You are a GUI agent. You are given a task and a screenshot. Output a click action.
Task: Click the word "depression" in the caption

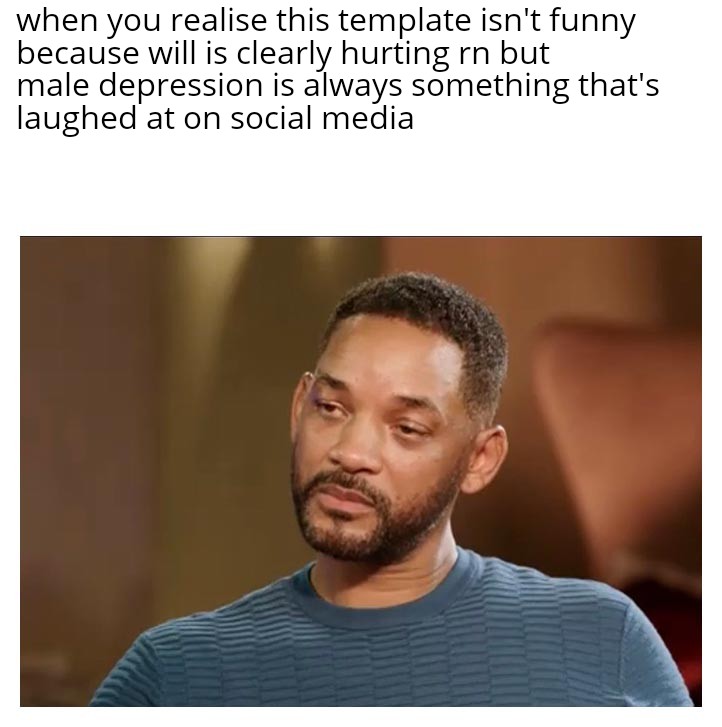pos(181,87)
